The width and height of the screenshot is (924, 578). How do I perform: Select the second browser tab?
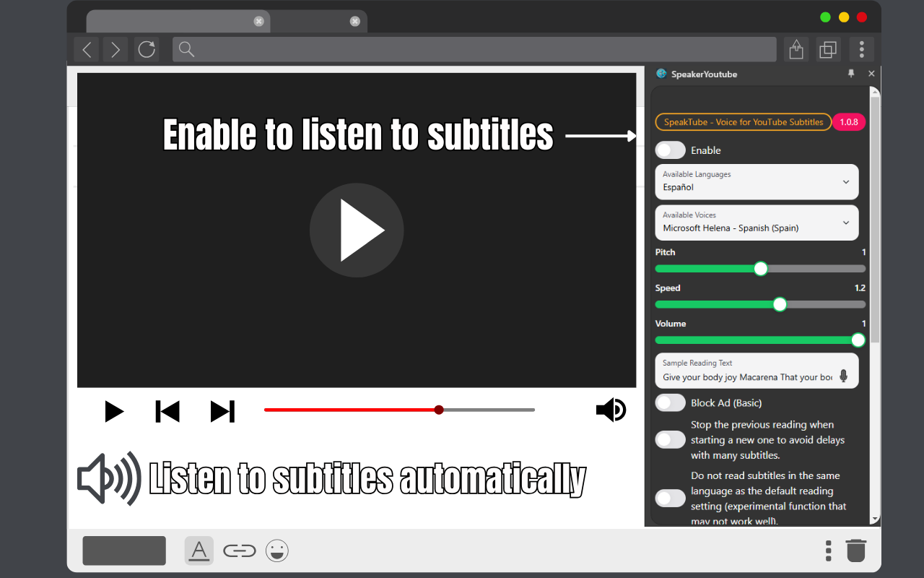(318, 21)
